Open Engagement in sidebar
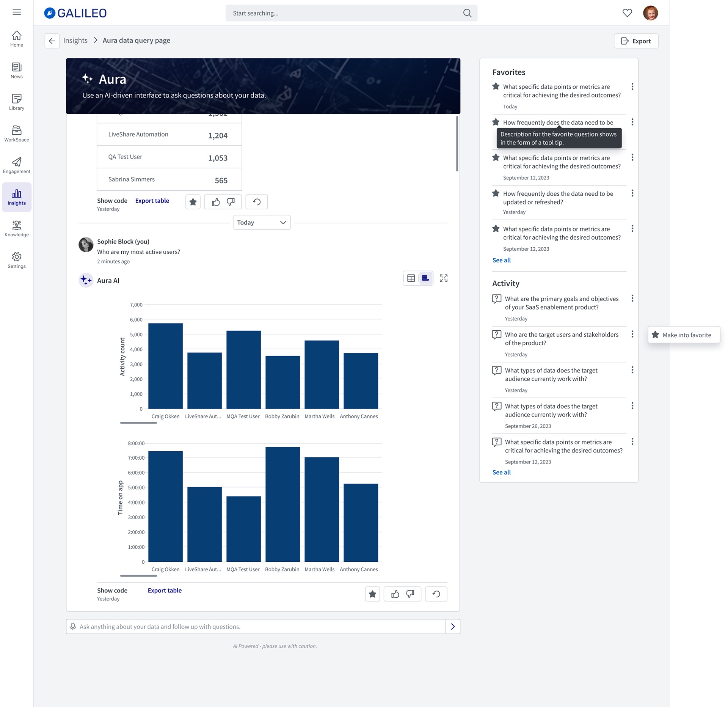The height and width of the screenshot is (707, 728). pyautogui.click(x=17, y=165)
